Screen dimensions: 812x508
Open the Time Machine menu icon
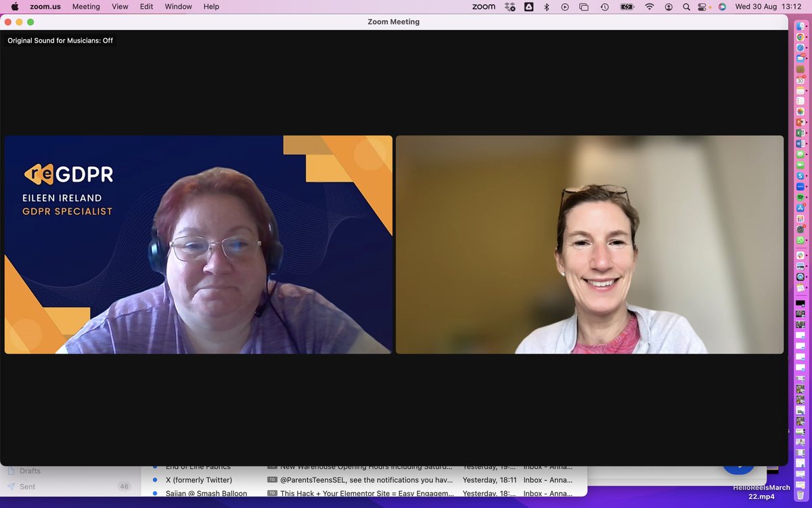coord(604,7)
